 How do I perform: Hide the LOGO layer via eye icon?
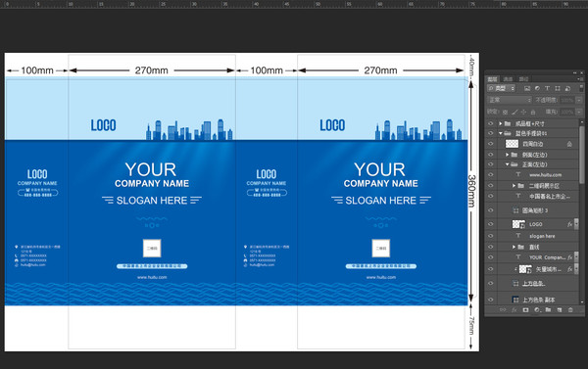[x=491, y=224]
